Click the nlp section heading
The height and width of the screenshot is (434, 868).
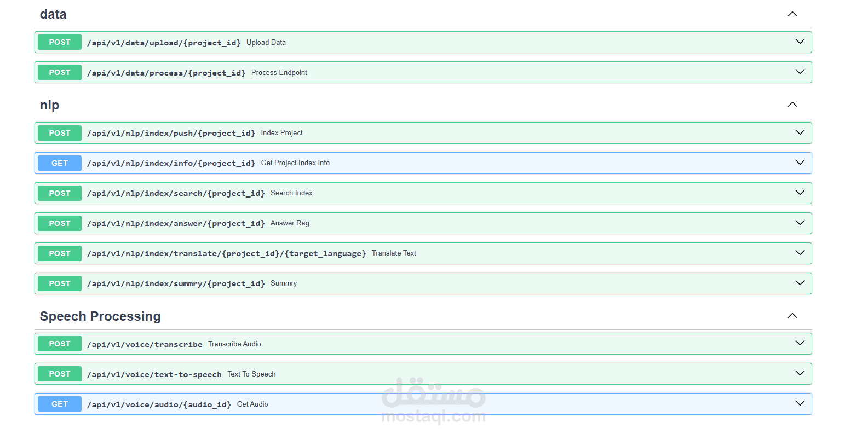coord(49,105)
